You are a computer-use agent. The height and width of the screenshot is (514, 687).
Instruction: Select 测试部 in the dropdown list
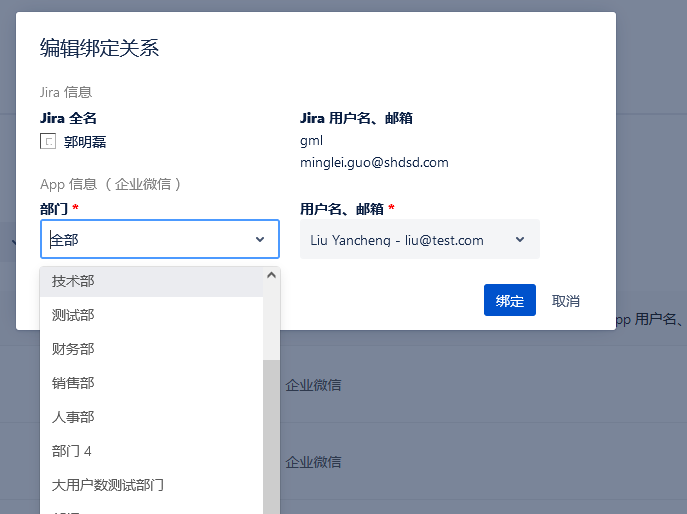[73, 315]
